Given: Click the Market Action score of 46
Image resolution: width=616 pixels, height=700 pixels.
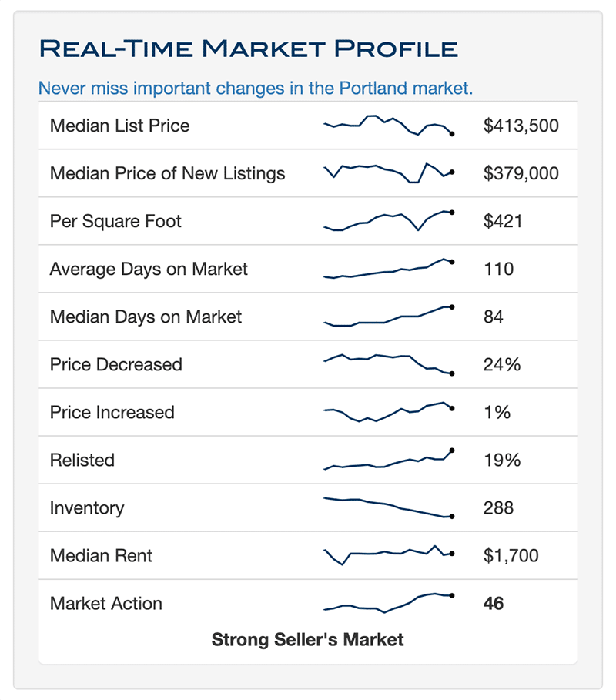Looking at the screenshot, I should 493,603.
